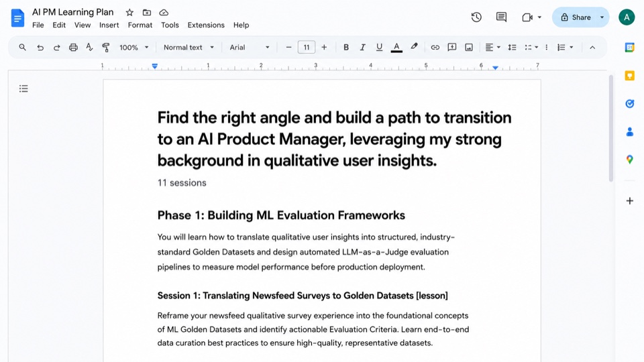Screen dimensions: 644x362
Task: Open the Tools menu
Action: pos(170,25)
